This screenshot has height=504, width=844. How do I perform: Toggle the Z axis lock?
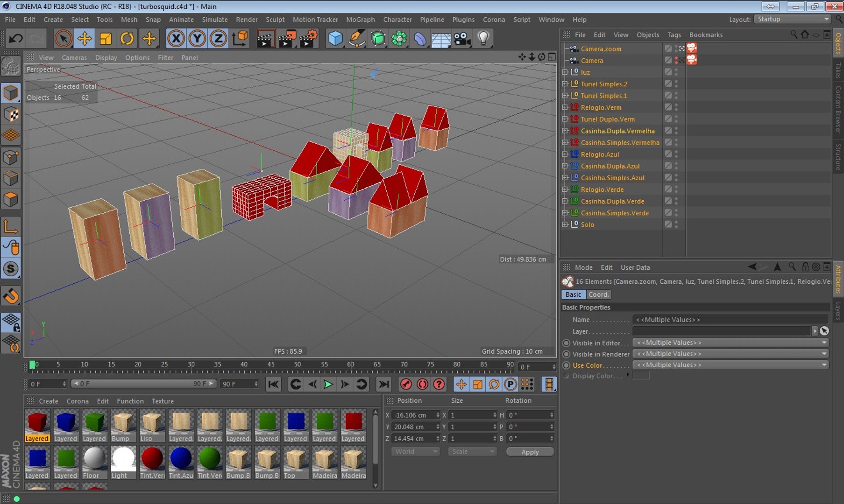pyautogui.click(x=218, y=38)
